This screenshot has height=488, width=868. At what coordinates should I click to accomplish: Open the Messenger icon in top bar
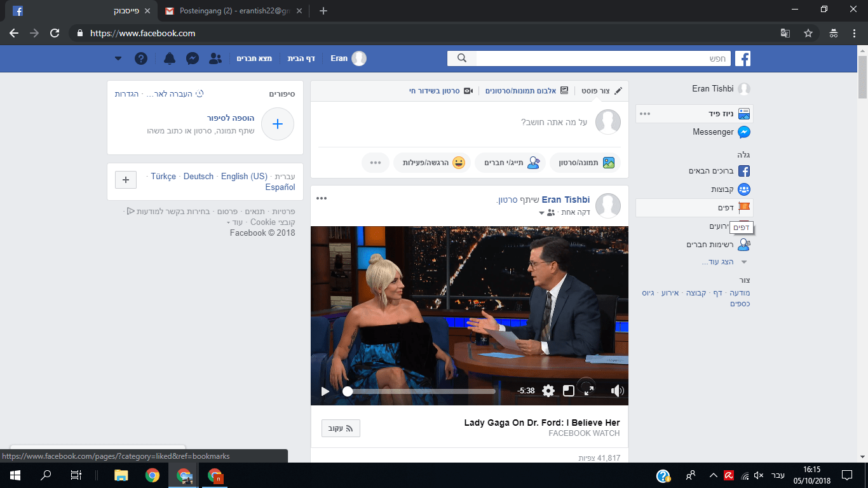[x=193, y=58]
